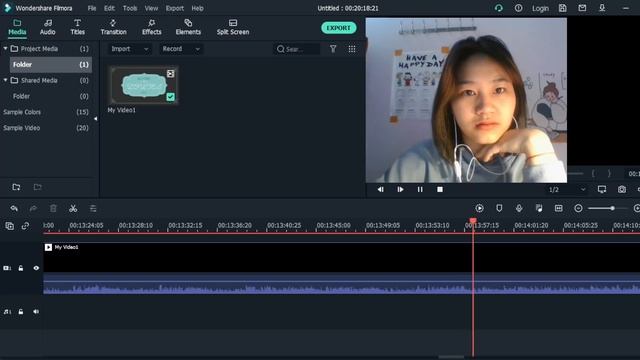Click the trash delete icon
The height and width of the screenshot is (360, 640).
pyautogui.click(x=53, y=209)
